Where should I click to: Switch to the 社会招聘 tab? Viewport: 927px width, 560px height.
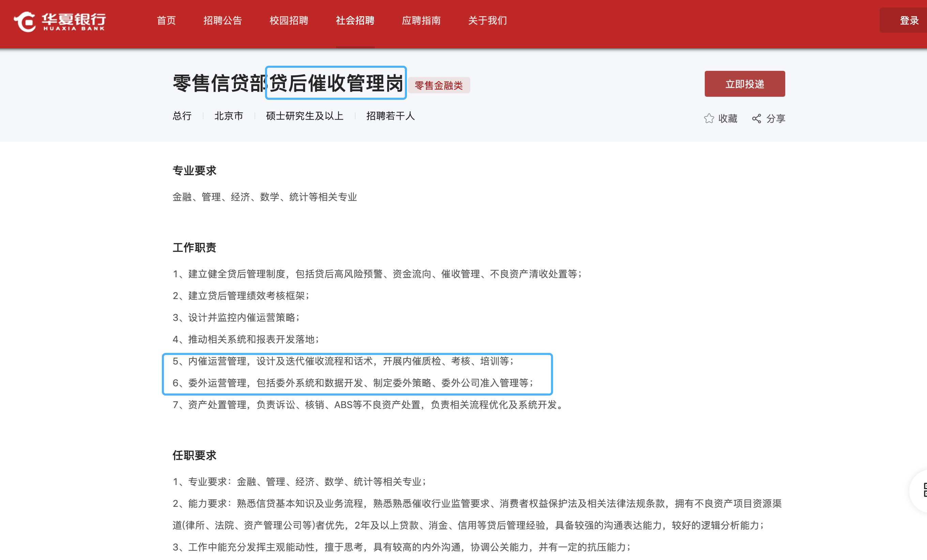click(x=354, y=21)
